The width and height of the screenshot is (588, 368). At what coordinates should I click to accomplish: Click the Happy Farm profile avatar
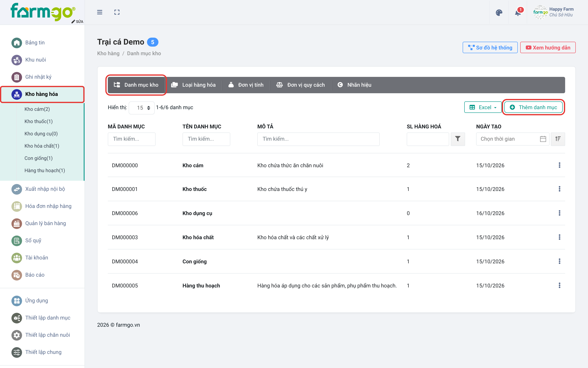pos(540,12)
